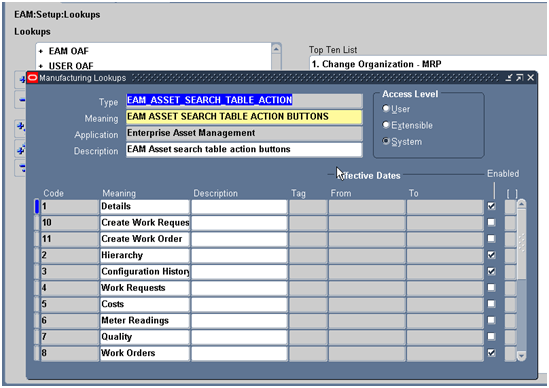Select the System access level radio button

pos(386,141)
